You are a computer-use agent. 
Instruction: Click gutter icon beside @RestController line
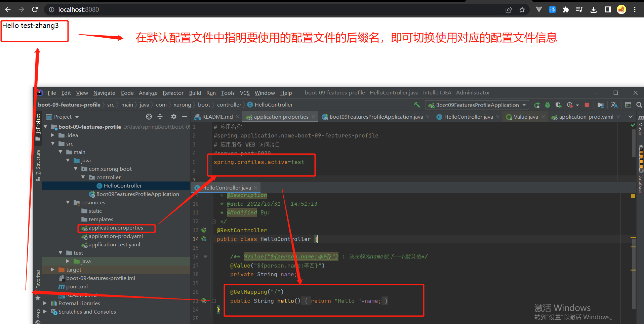pos(204,230)
